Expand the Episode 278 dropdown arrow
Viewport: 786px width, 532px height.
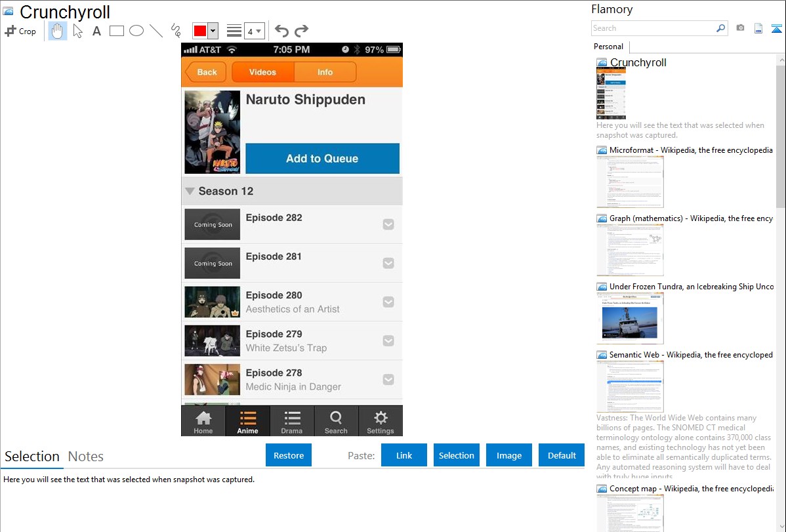[388, 380]
